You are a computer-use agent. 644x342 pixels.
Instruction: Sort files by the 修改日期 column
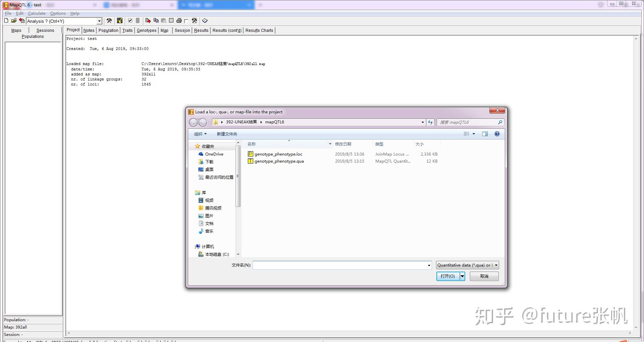pos(353,144)
